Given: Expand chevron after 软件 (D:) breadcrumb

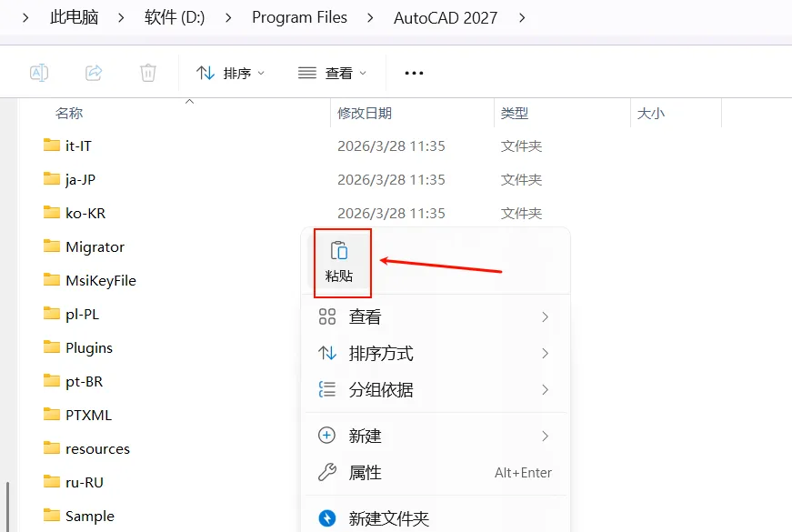Looking at the screenshot, I should click(228, 17).
